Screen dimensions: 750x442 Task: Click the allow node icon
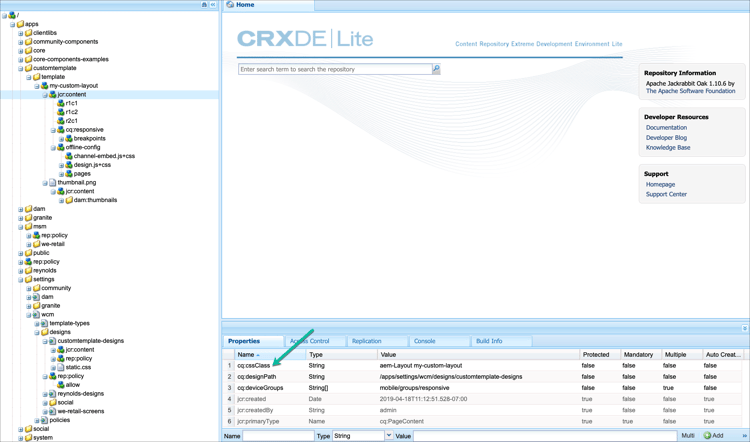(61, 385)
